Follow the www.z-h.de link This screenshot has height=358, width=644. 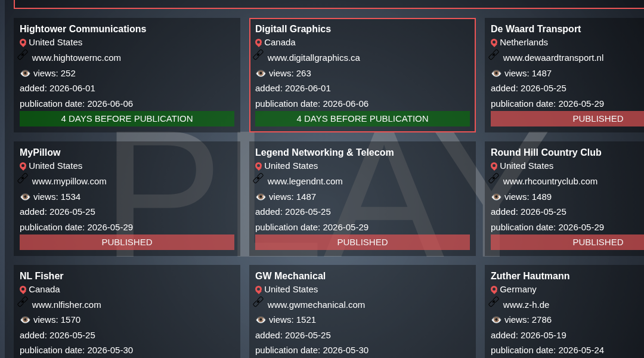click(x=526, y=305)
